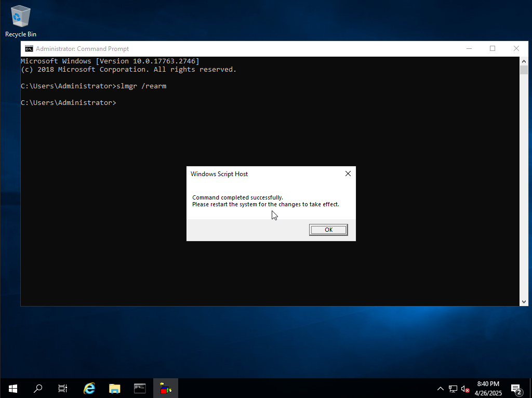This screenshot has width=532, height=398.
Task: Click the Command Prompt scrollbar up arrow
Action: click(524, 61)
